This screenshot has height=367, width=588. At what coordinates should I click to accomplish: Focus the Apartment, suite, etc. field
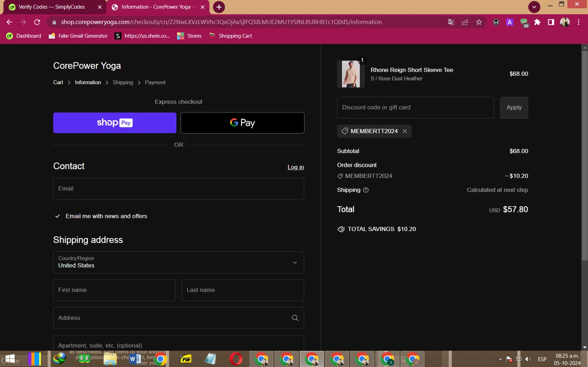(178, 343)
